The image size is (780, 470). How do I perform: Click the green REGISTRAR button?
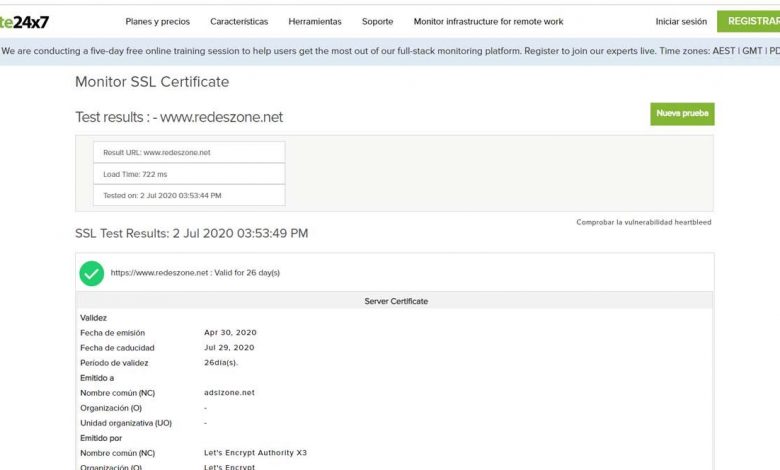tap(749, 21)
